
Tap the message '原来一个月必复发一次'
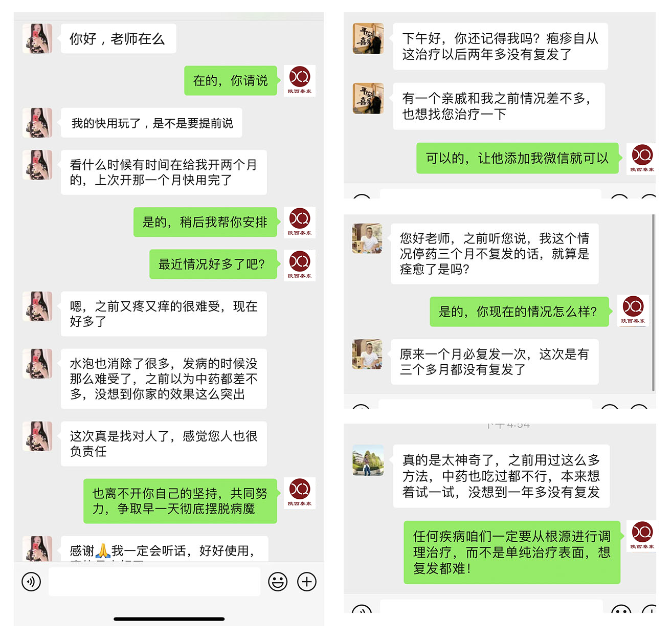495,362
